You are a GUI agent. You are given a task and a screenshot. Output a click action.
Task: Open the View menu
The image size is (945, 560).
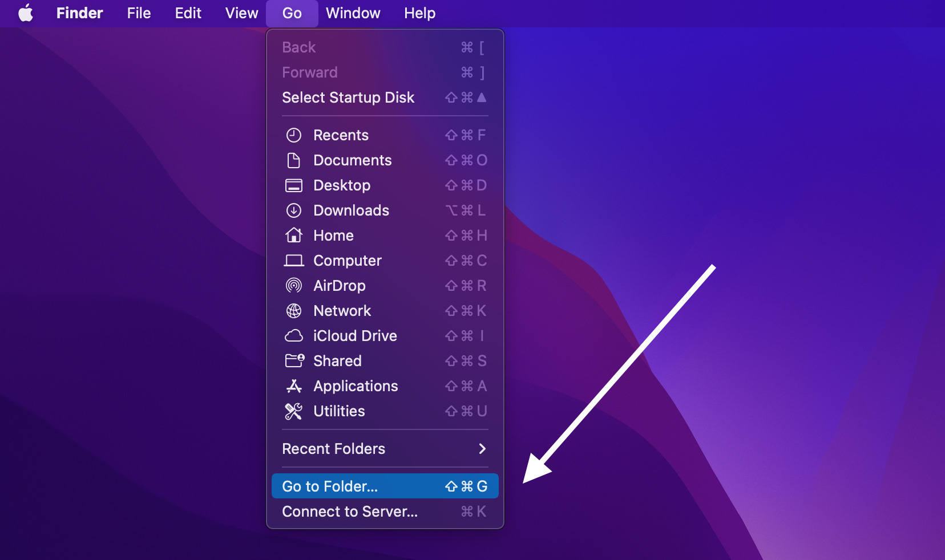pyautogui.click(x=241, y=13)
